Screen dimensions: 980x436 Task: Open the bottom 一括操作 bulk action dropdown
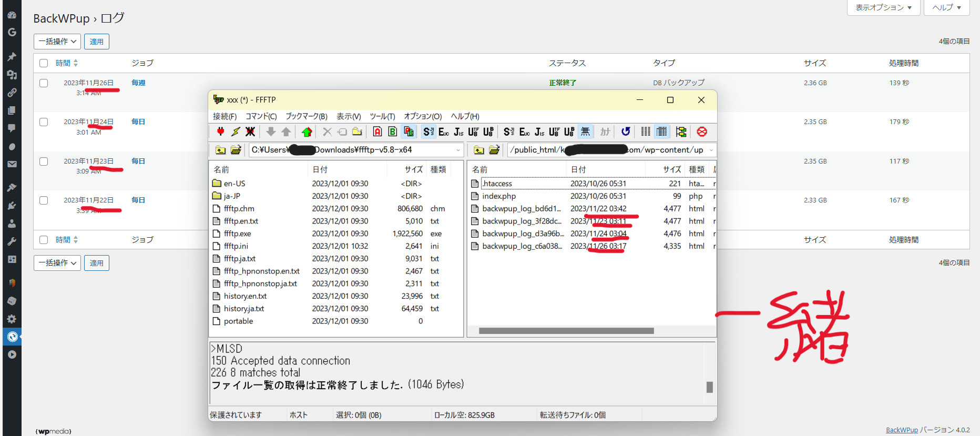[57, 262]
